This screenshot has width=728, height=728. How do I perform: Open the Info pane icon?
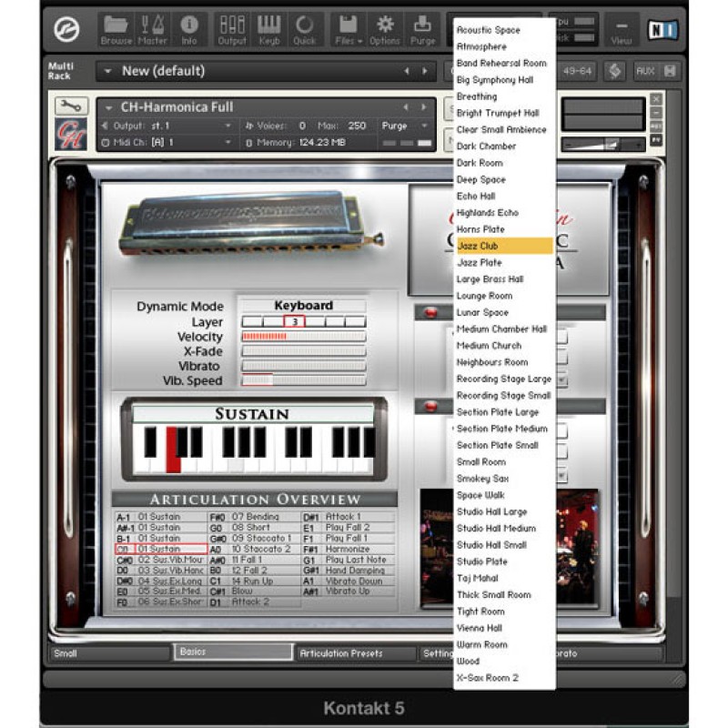[x=188, y=28]
